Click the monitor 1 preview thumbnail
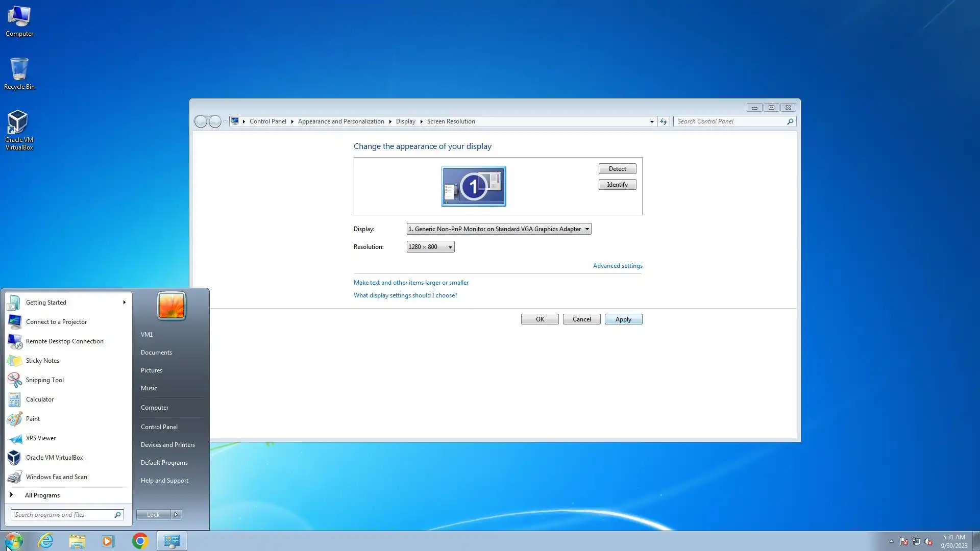980x551 pixels. point(473,186)
